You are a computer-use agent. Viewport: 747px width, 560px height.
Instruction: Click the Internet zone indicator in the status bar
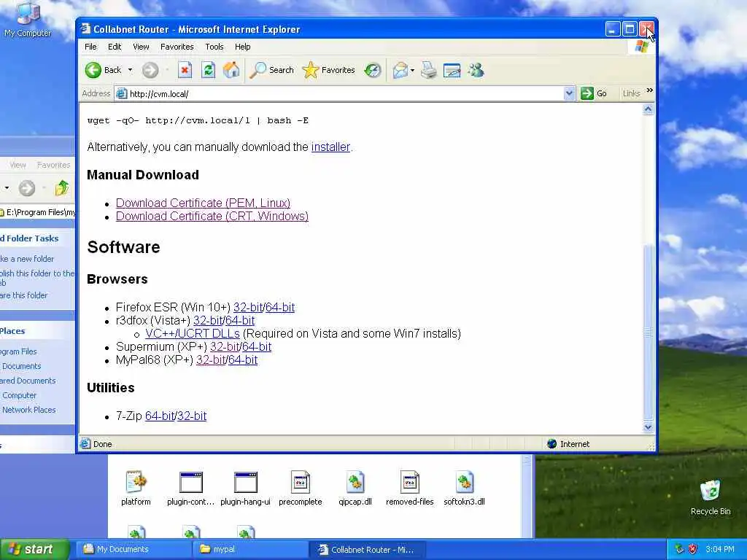(x=569, y=444)
